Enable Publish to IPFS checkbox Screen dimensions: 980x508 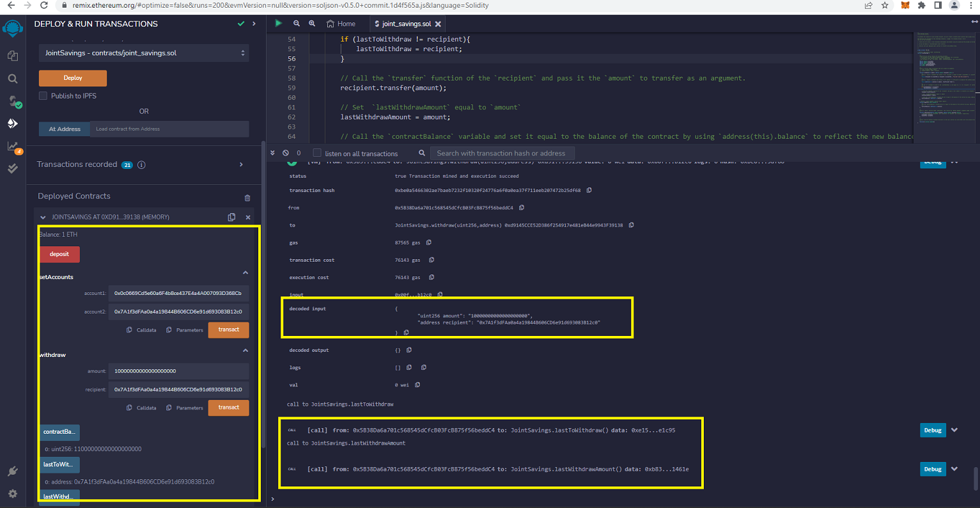pos(43,96)
